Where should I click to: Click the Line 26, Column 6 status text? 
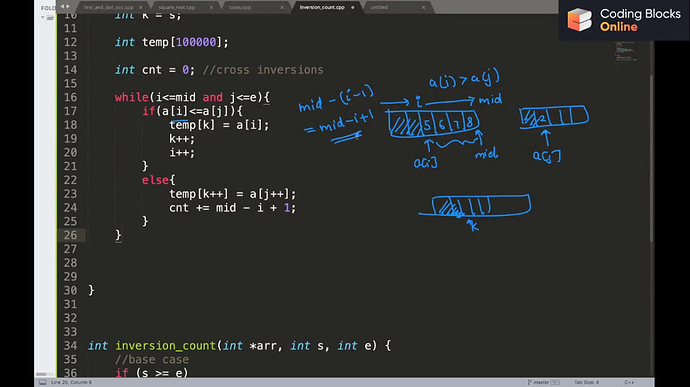(71, 382)
